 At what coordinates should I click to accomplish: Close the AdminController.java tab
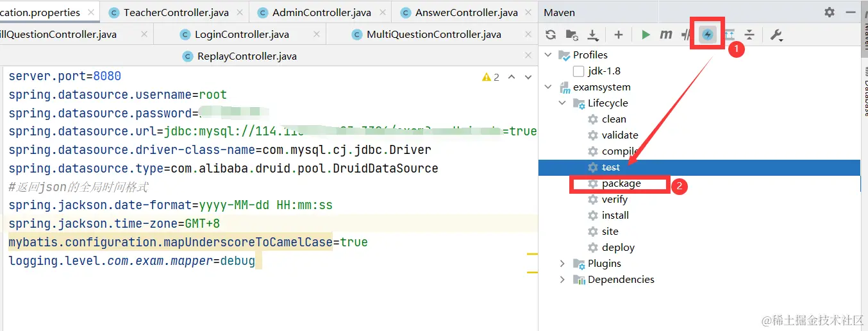coord(381,13)
